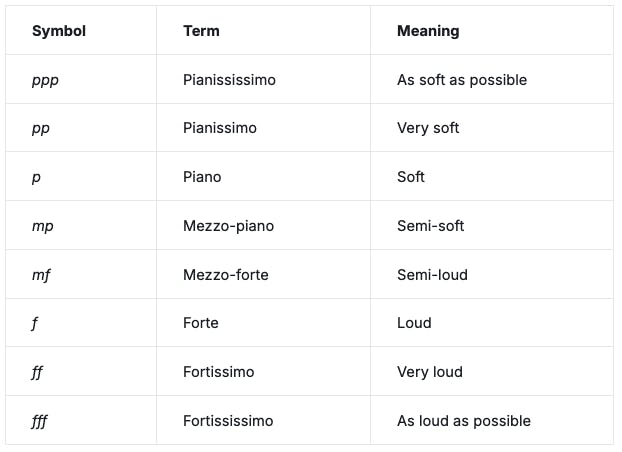Image resolution: width=622 pixels, height=452 pixels.
Task: Click 'As loud as possible' text
Action: click(x=463, y=421)
